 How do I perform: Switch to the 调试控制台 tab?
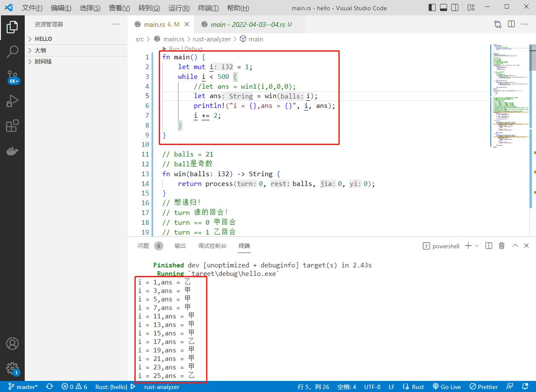(212, 246)
